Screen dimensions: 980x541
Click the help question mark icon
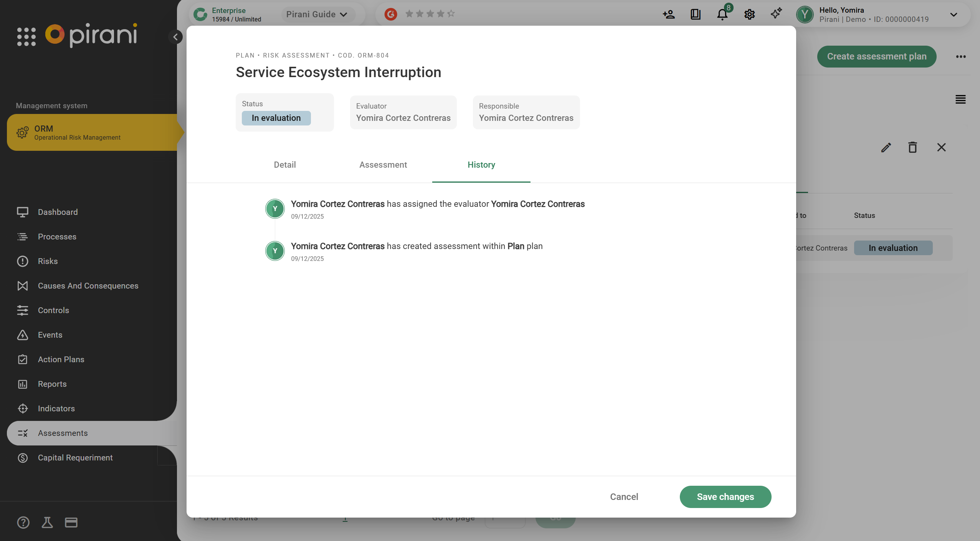click(x=23, y=522)
